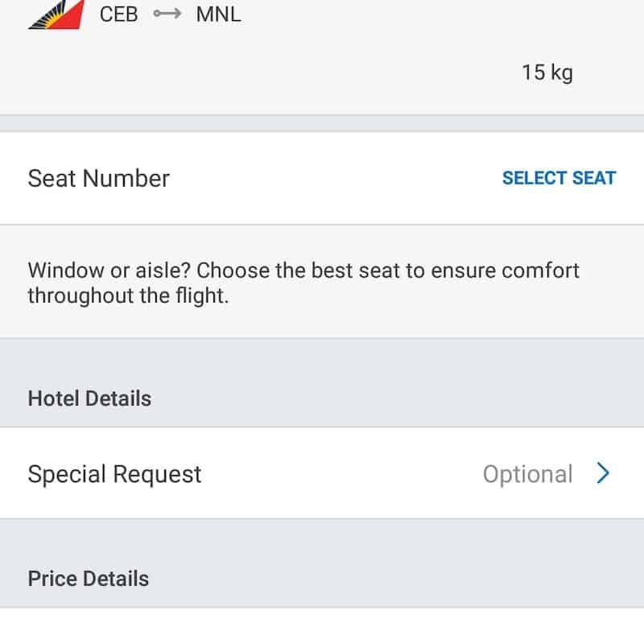Screen dimensions: 644x644
Task: Click the Philippine Airlines logo
Action: pyautogui.click(x=55, y=15)
